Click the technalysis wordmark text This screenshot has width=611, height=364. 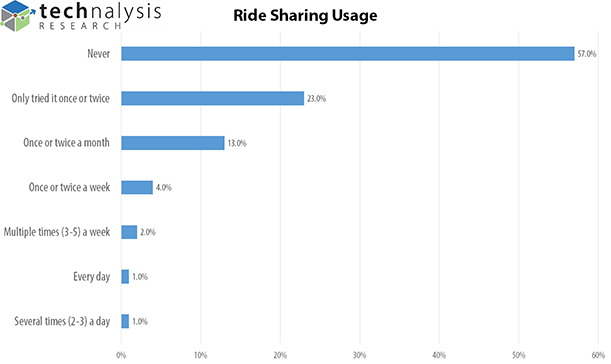pos(100,11)
